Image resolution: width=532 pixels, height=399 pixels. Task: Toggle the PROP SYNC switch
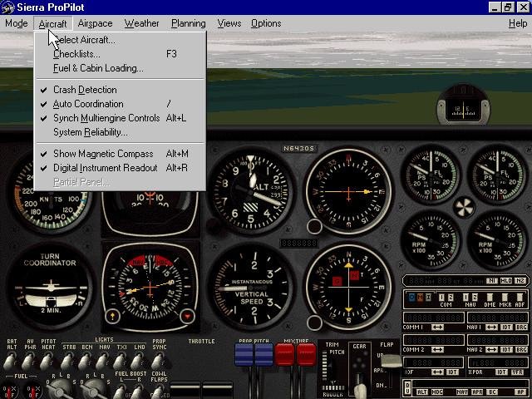[x=158, y=361]
